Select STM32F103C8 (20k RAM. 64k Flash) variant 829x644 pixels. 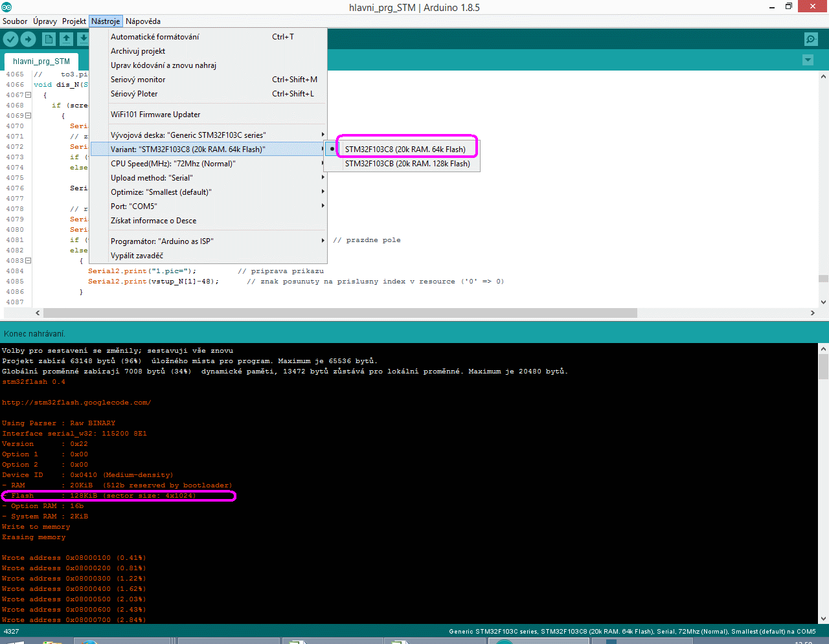pos(405,150)
